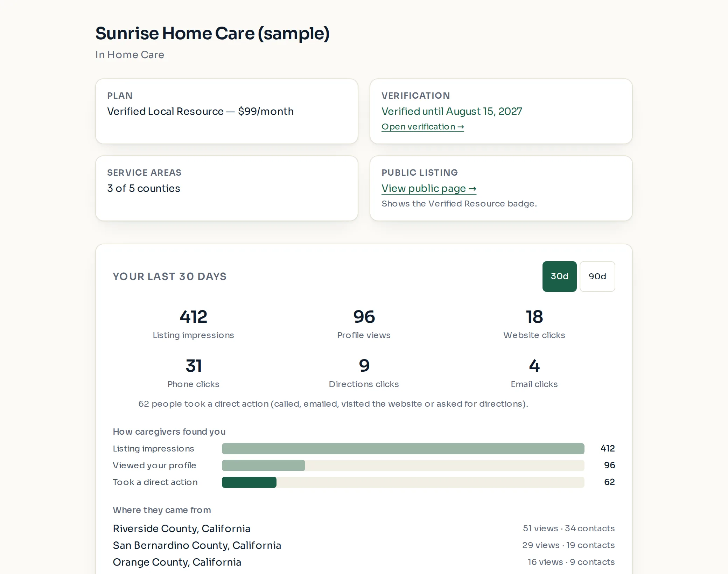Click 51 views · 34 contacts value
Viewport: 728px width, 574px height.
coord(569,528)
